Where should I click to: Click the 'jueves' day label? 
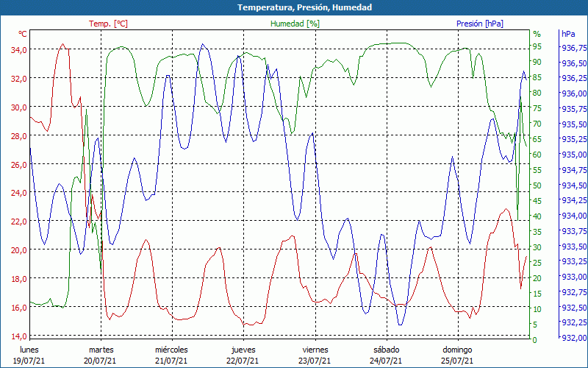243,350
